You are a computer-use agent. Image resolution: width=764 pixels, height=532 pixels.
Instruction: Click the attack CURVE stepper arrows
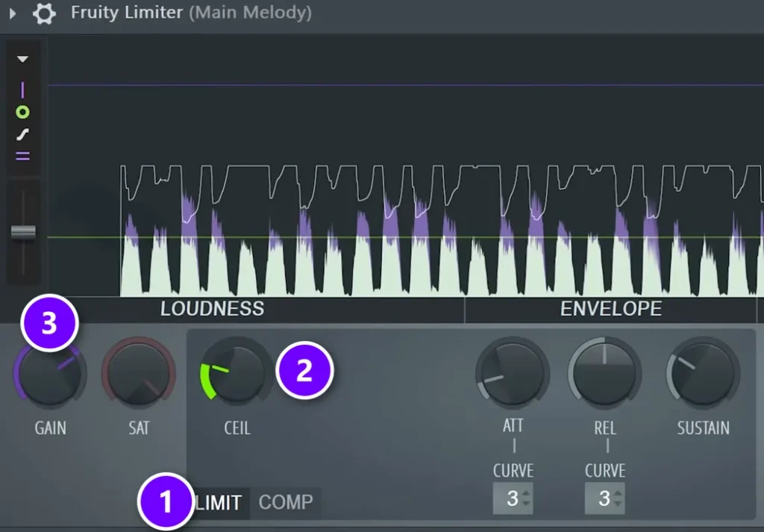point(526,498)
